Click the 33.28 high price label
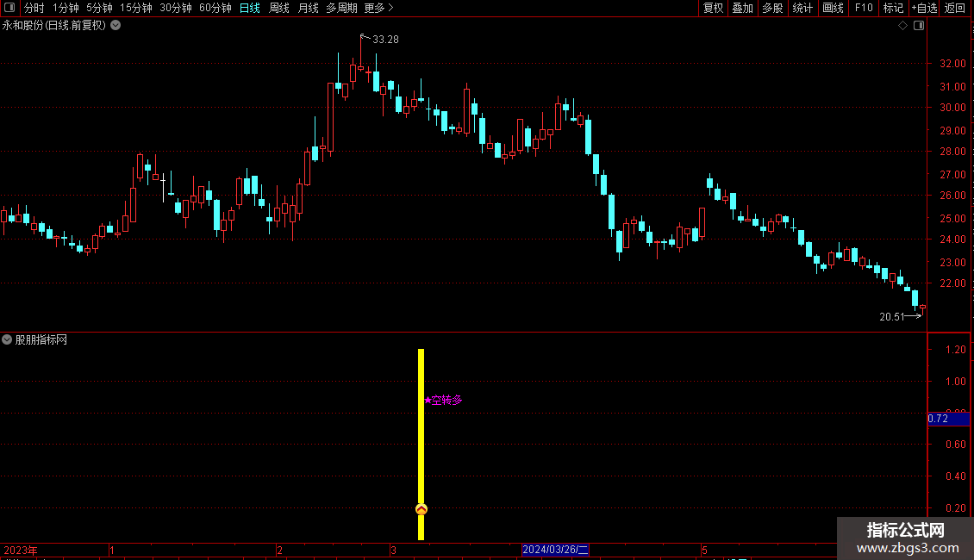Image resolution: width=974 pixels, height=560 pixels. coord(385,39)
